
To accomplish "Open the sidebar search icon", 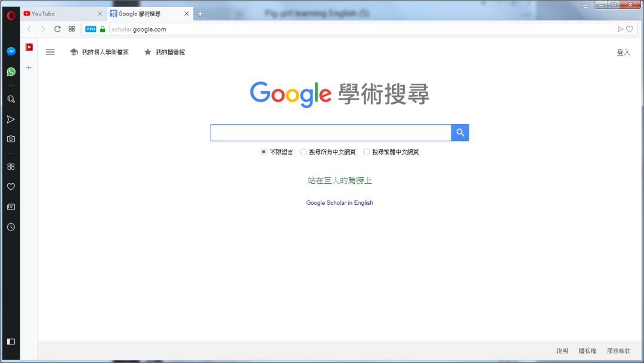I will pyautogui.click(x=11, y=99).
